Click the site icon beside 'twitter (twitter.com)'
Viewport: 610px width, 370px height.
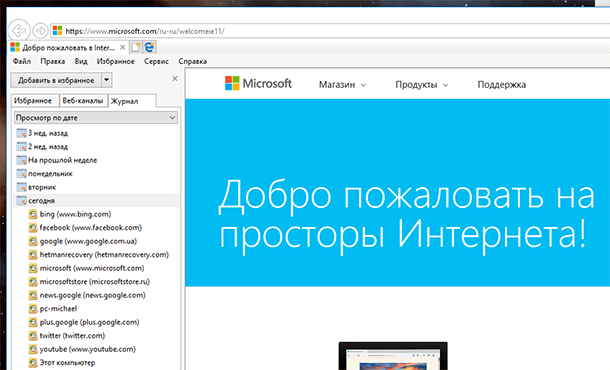pos(33,335)
